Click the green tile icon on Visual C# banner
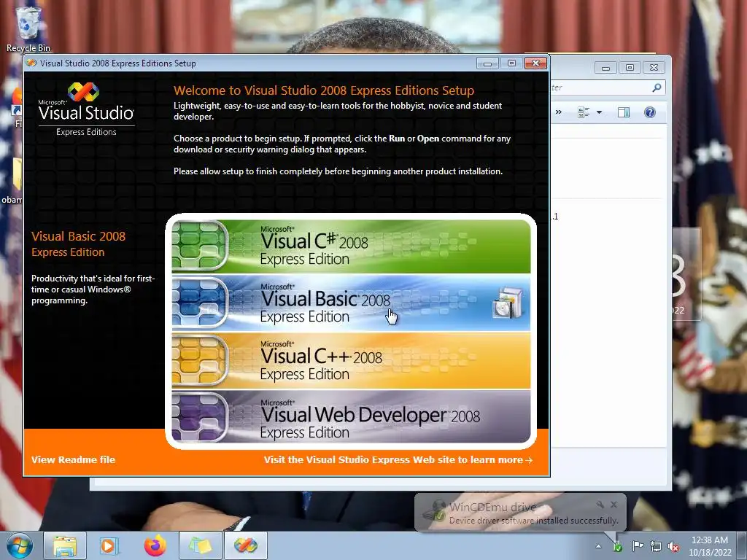The width and height of the screenshot is (747, 560). click(x=200, y=246)
